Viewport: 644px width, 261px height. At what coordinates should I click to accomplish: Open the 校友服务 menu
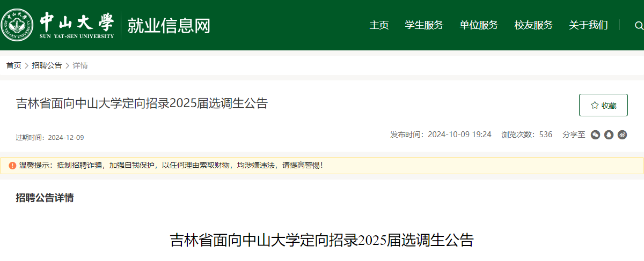[533, 25]
